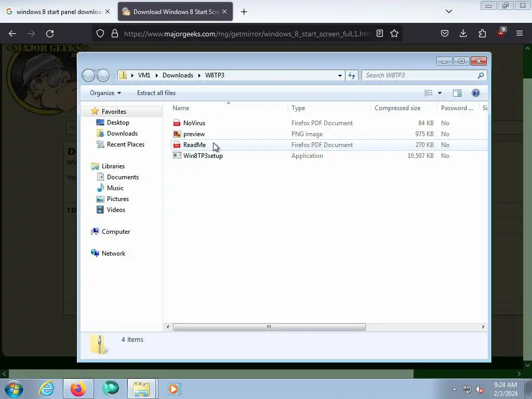Click Extract all files button
The width and height of the screenshot is (532, 399).
tap(156, 93)
